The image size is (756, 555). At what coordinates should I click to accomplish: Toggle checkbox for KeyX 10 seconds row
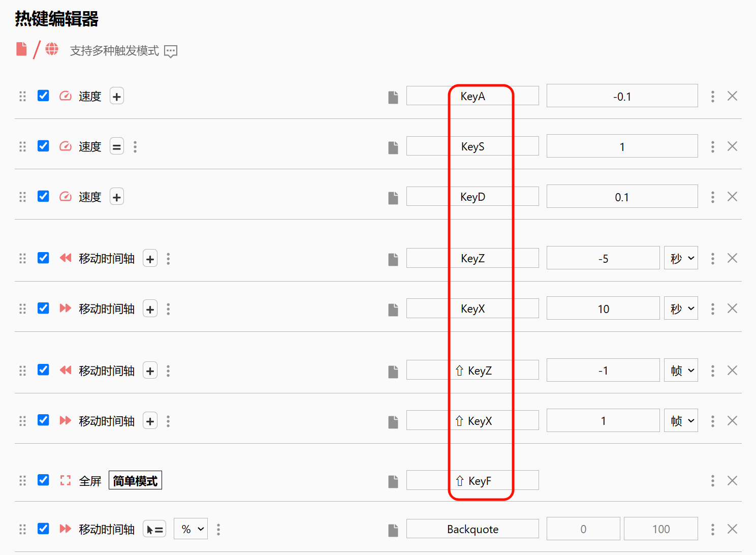43,309
